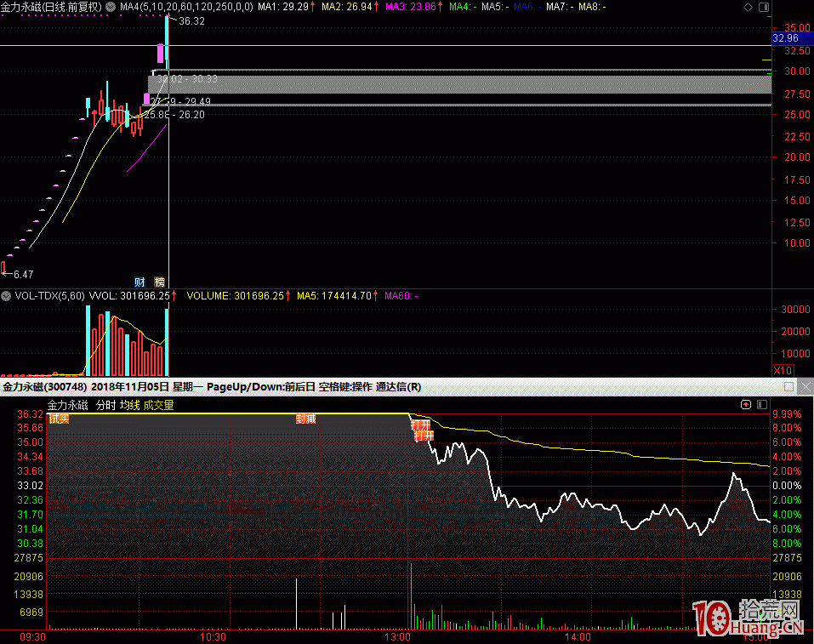This screenshot has width=814, height=644.
Task: Select the 成交量 legend label
Action: pos(158,405)
